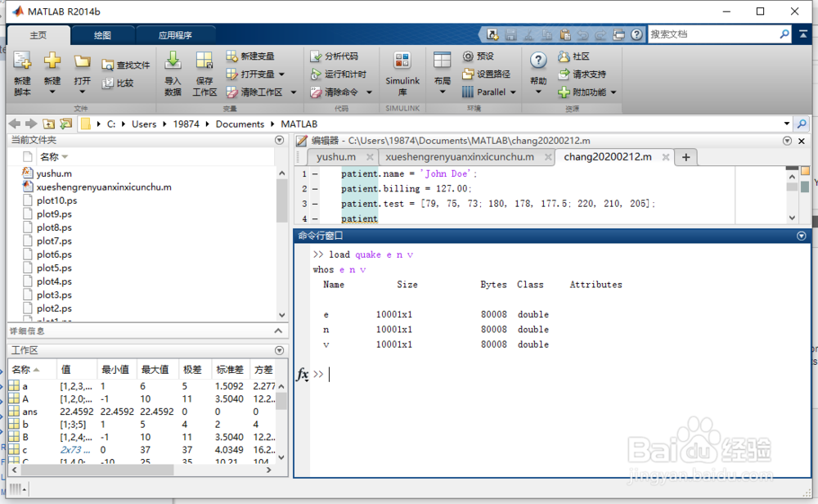Click the search icon in documentation box

[784, 34]
